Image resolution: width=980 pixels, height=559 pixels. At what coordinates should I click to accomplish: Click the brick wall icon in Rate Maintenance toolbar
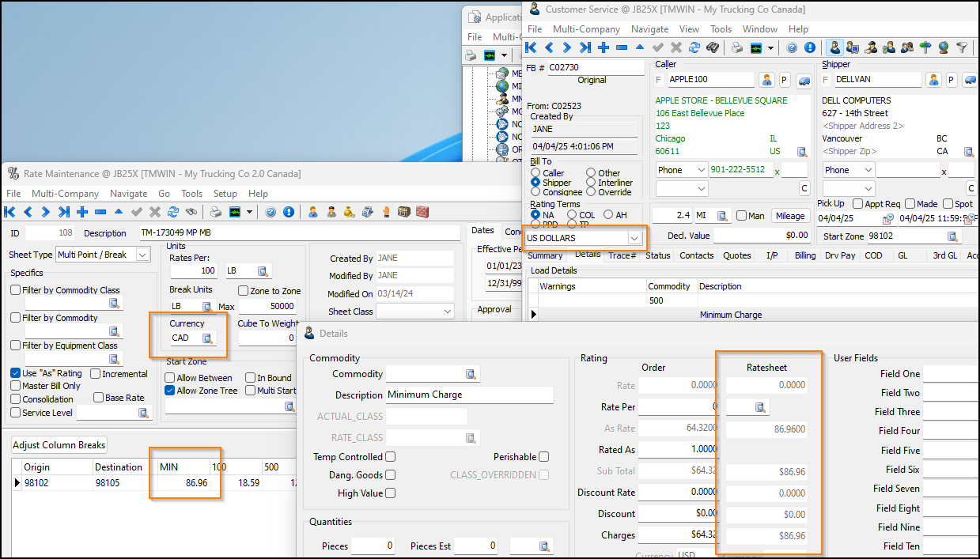click(x=422, y=212)
